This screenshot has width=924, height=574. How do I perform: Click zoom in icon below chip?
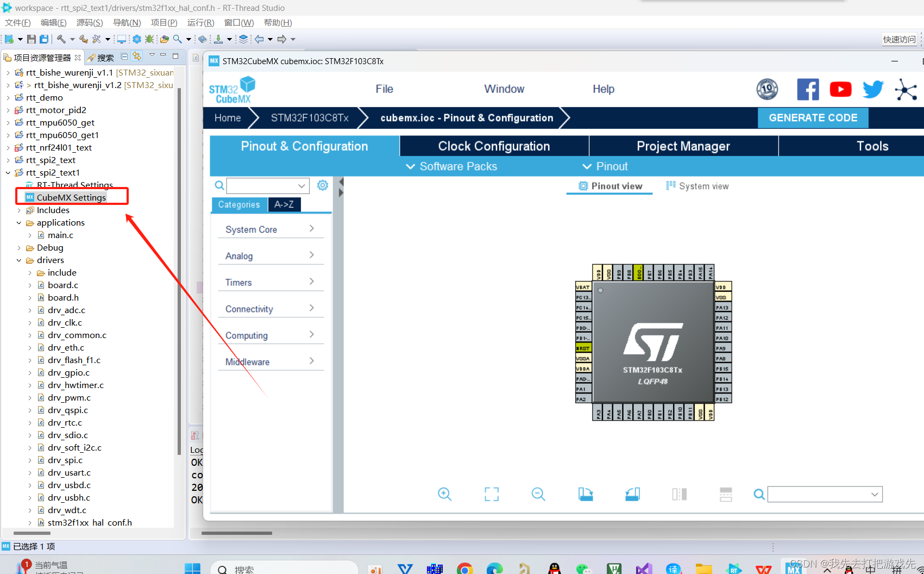445,494
